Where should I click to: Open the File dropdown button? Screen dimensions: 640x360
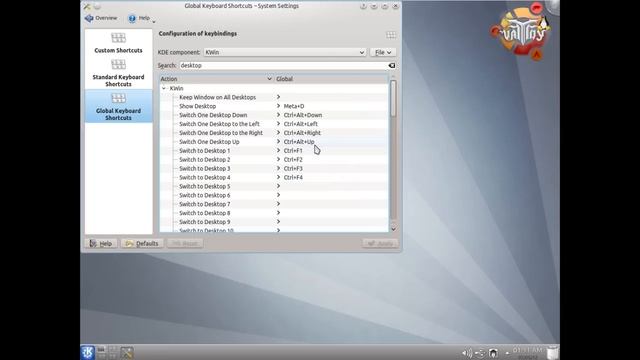(x=383, y=52)
